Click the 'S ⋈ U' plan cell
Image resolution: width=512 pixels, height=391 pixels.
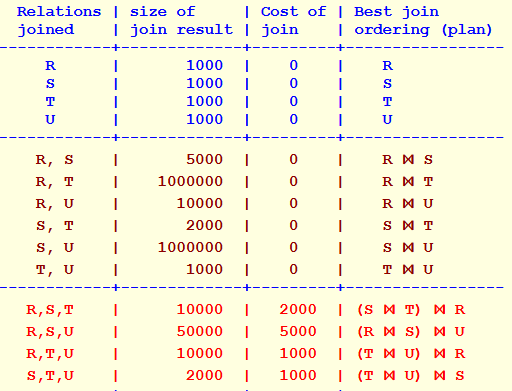pos(407,247)
